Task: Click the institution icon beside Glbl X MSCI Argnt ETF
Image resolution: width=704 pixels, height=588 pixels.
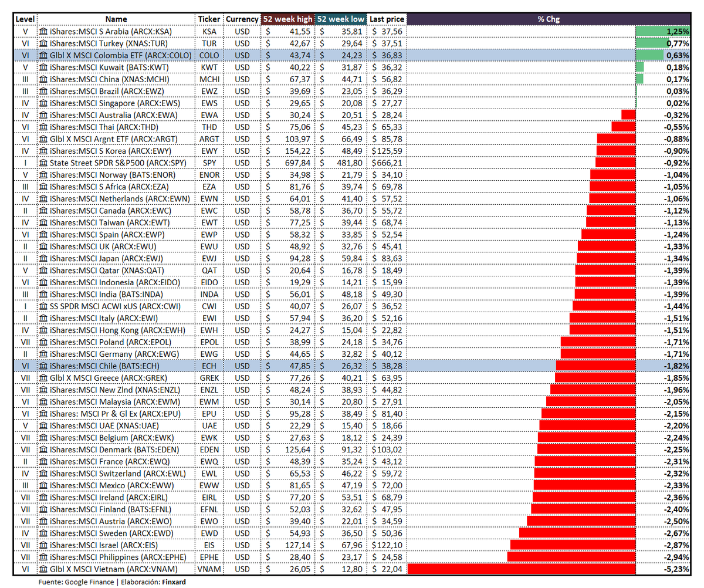Action: point(44,138)
